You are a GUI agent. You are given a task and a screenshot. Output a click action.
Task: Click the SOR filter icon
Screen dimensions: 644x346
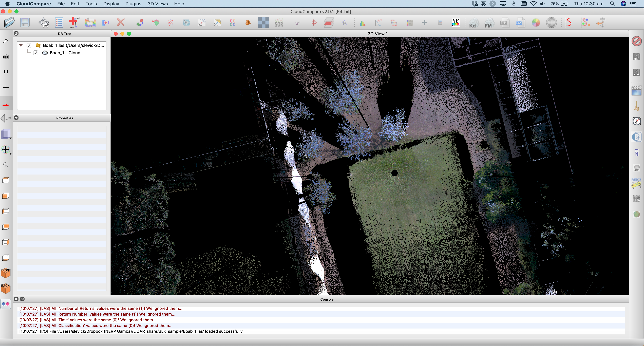tap(279, 23)
